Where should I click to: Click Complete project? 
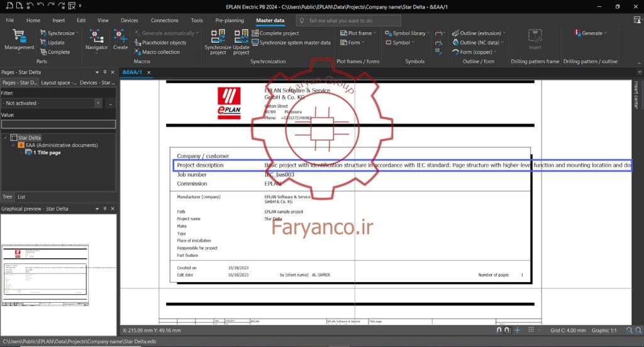(275, 33)
